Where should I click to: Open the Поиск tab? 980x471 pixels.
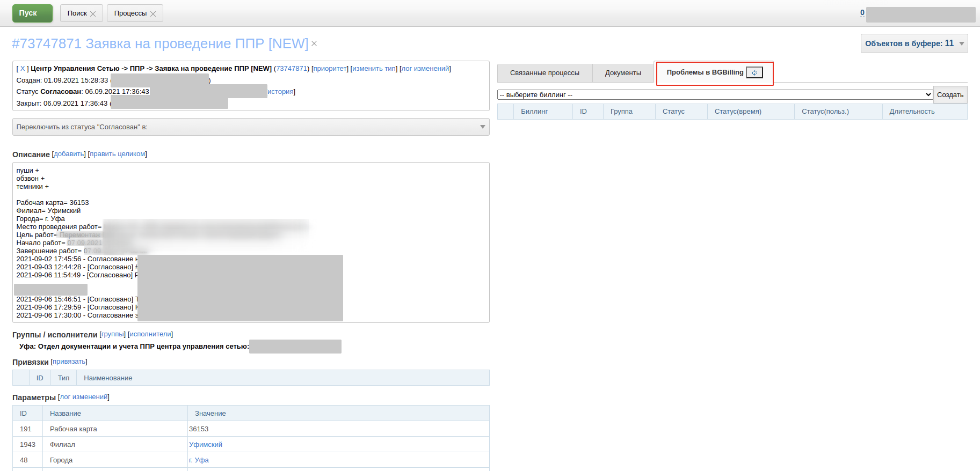click(77, 13)
